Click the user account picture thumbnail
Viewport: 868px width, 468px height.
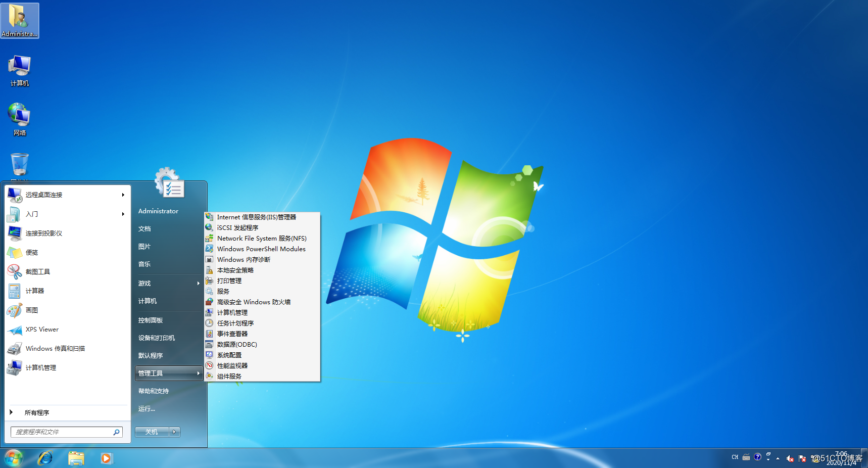point(170,182)
